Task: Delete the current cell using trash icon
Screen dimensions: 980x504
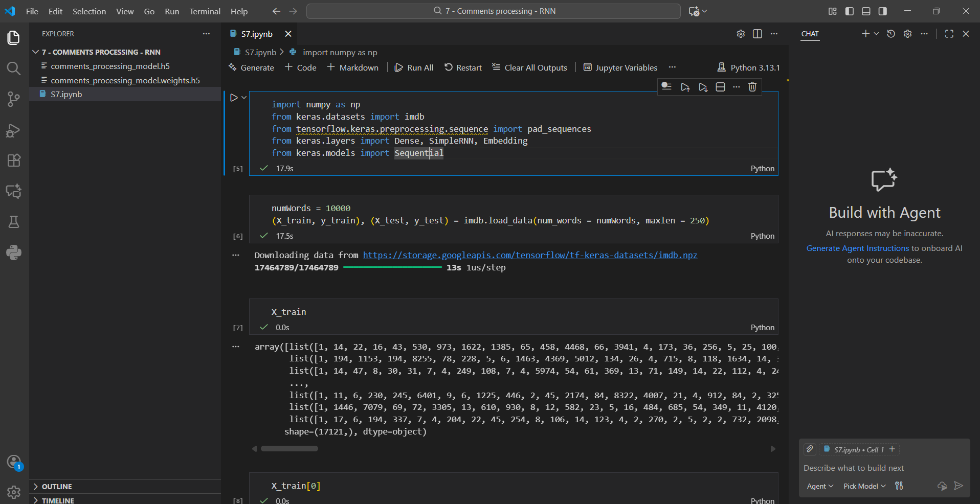Action: click(x=752, y=87)
